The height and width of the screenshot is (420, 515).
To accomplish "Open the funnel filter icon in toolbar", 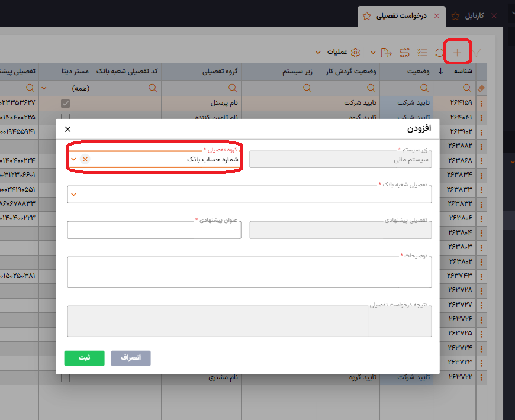I will click(476, 53).
